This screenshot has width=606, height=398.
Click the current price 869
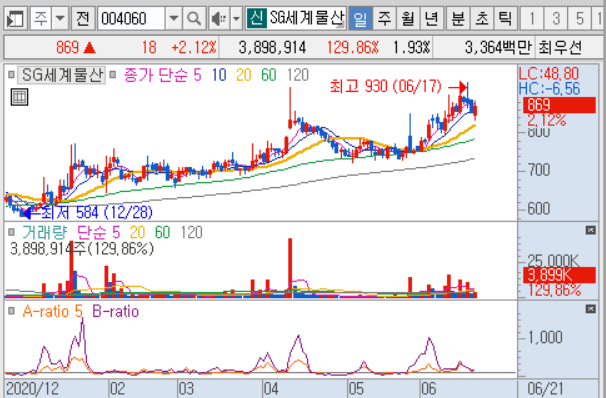click(x=67, y=48)
